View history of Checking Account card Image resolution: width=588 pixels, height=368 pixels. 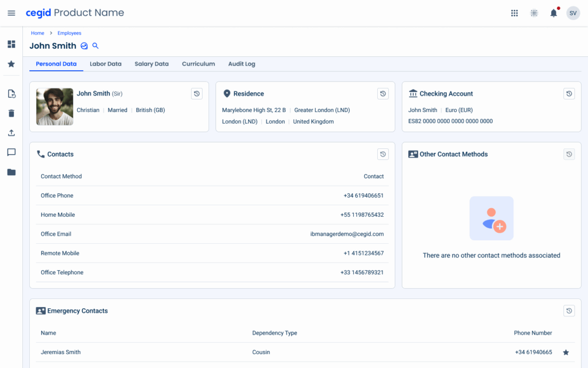coord(569,94)
